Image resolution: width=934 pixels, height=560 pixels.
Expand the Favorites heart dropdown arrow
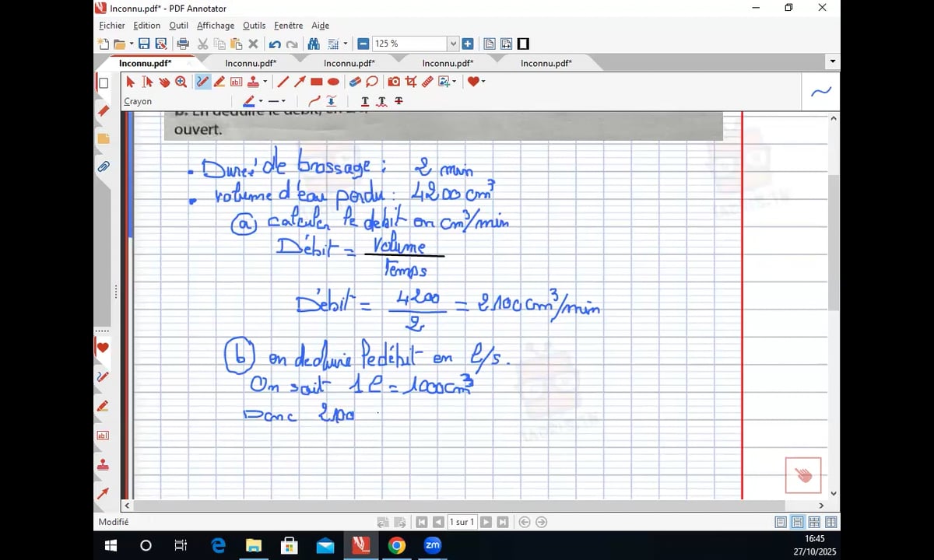[483, 81]
